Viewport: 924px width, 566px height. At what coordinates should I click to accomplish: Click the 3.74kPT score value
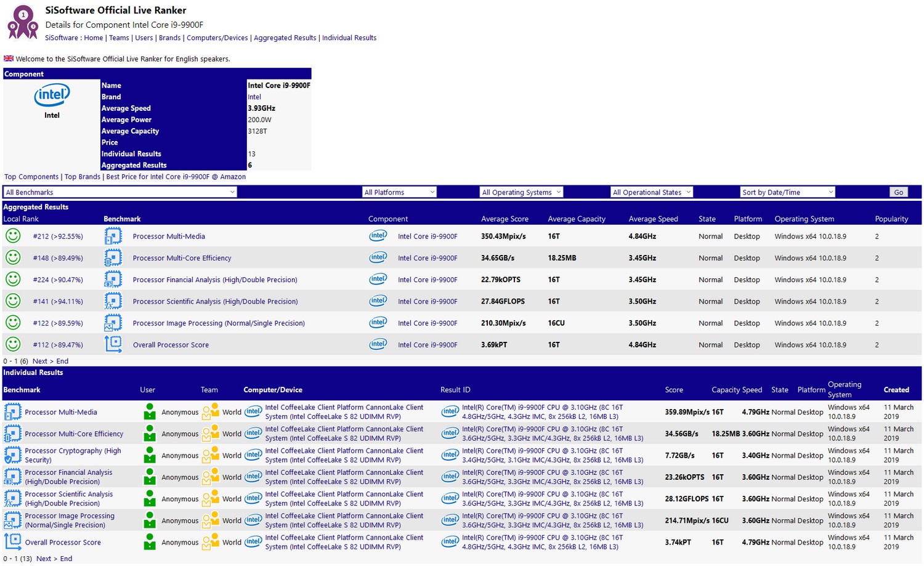pyautogui.click(x=678, y=543)
